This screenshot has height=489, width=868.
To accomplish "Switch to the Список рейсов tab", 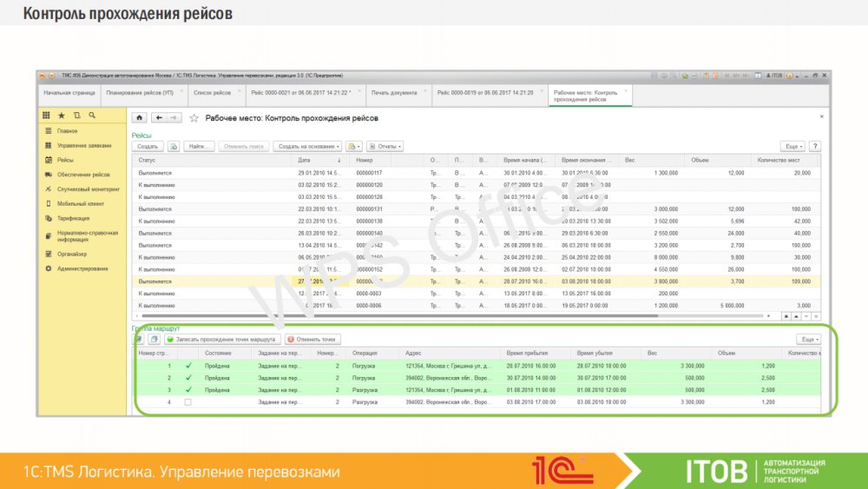I will pos(213,92).
